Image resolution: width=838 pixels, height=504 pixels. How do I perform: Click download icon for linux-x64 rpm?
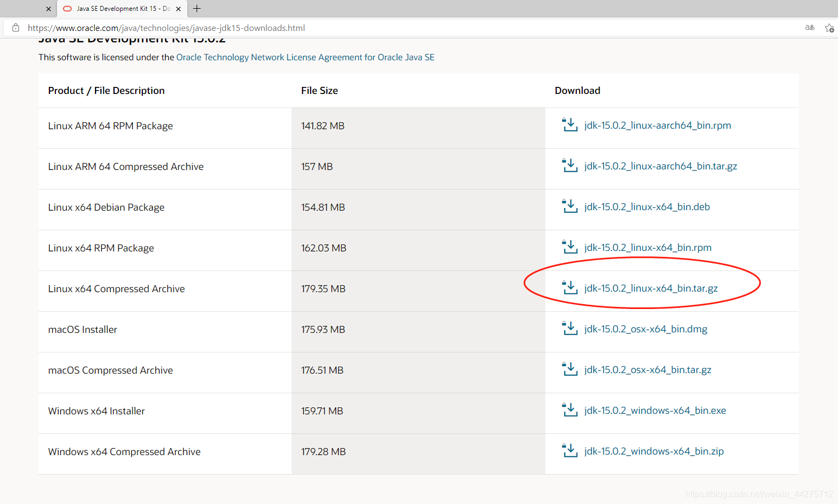click(x=570, y=247)
